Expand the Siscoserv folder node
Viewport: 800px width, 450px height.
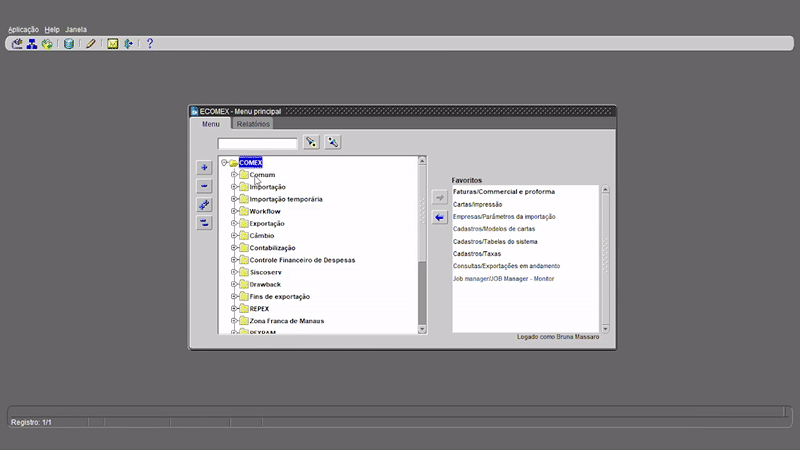point(234,272)
